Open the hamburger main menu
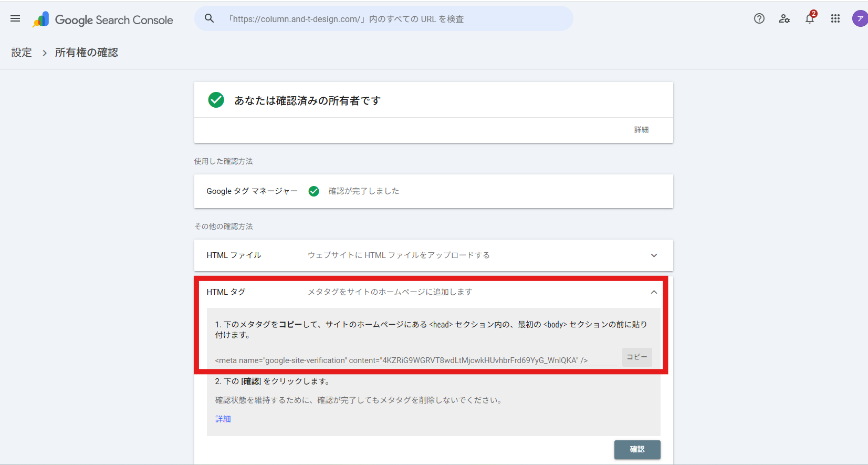Image resolution: width=868 pixels, height=465 pixels. 15,19
